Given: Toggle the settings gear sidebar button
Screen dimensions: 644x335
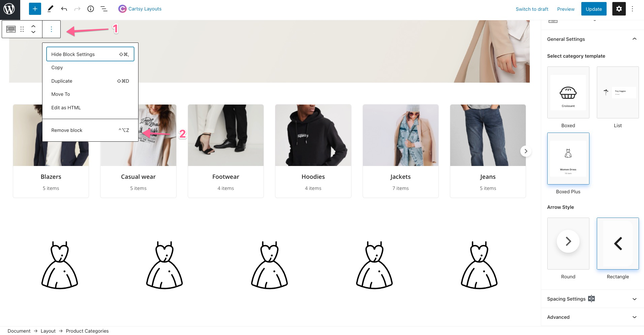Looking at the screenshot, I should [x=619, y=9].
